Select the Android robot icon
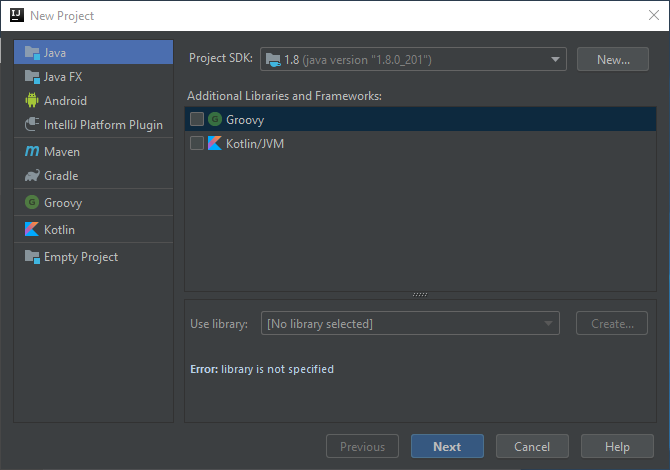The height and width of the screenshot is (470, 670). [32, 101]
